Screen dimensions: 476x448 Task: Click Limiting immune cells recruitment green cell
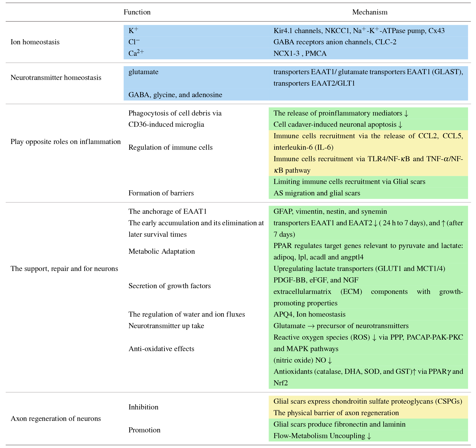coord(349,181)
